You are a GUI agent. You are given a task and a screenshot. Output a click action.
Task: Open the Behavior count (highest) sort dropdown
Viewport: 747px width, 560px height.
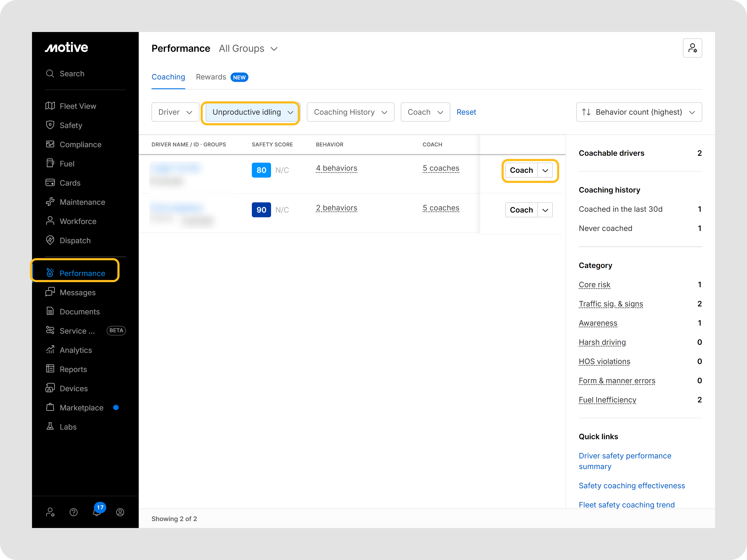639,112
